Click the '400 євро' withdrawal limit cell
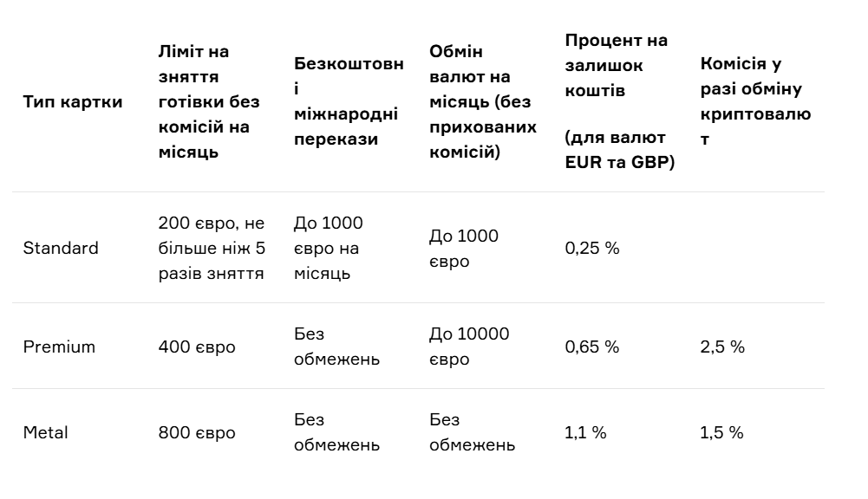 (197, 347)
